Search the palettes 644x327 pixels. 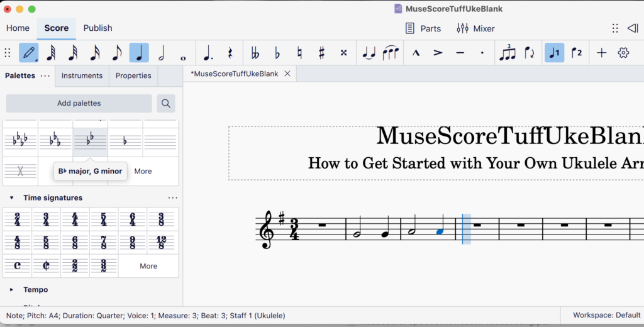click(x=166, y=103)
